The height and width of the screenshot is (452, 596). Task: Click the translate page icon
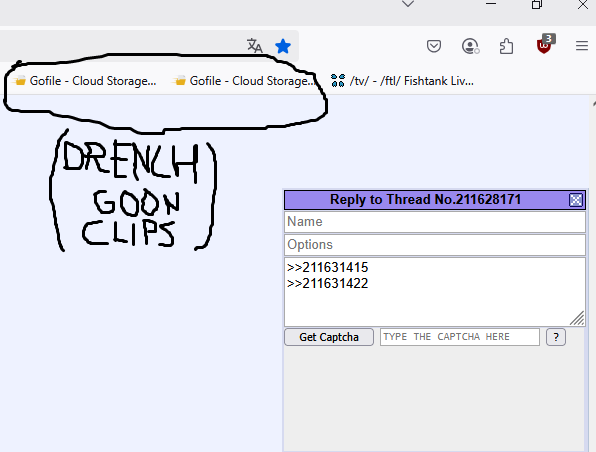[x=254, y=46]
